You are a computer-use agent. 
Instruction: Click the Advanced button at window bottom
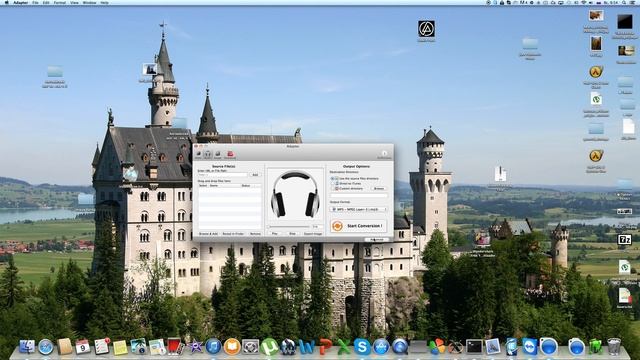pyautogui.click(x=377, y=240)
